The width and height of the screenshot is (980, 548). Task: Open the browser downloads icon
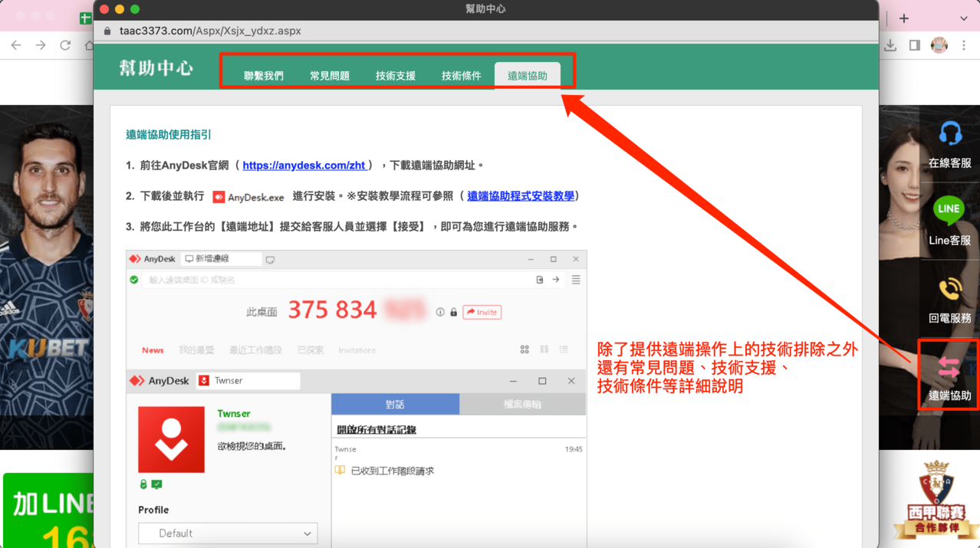(890, 46)
